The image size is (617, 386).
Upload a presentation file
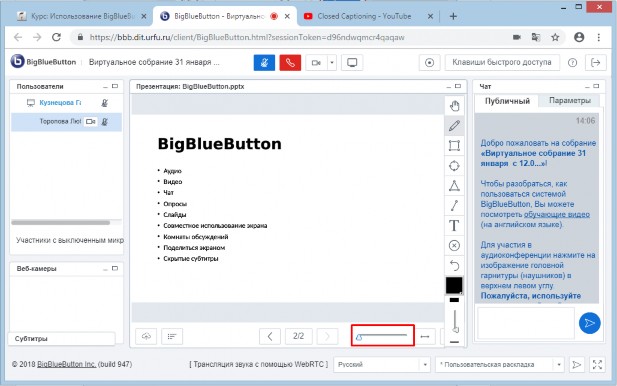(146, 336)
